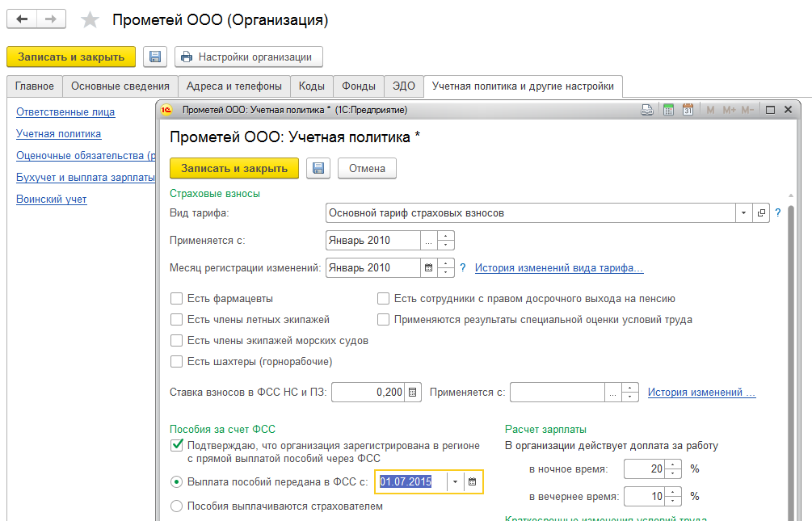812x521 pixels.
Task: Check employees with early retirement right
Action: tap(383, 299)
